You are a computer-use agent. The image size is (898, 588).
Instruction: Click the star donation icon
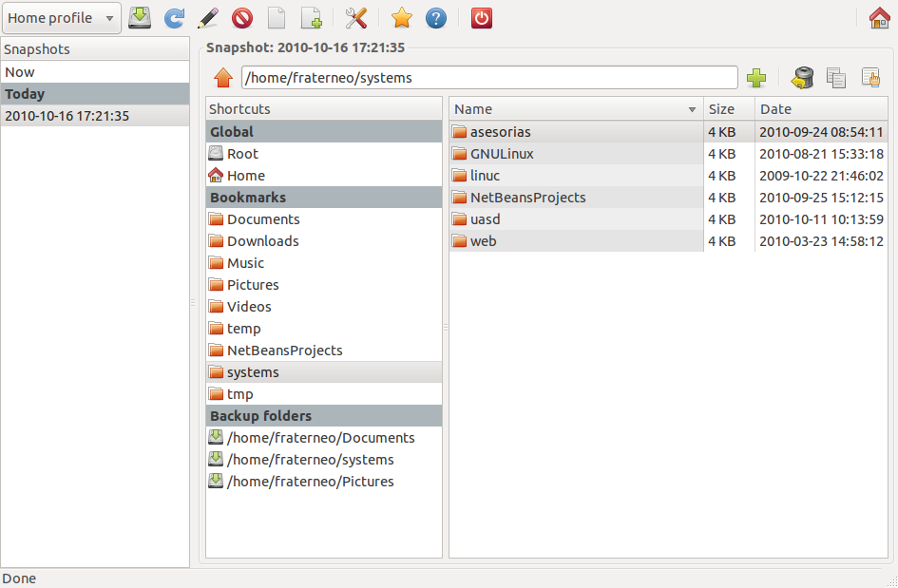[x=401, y=18]
